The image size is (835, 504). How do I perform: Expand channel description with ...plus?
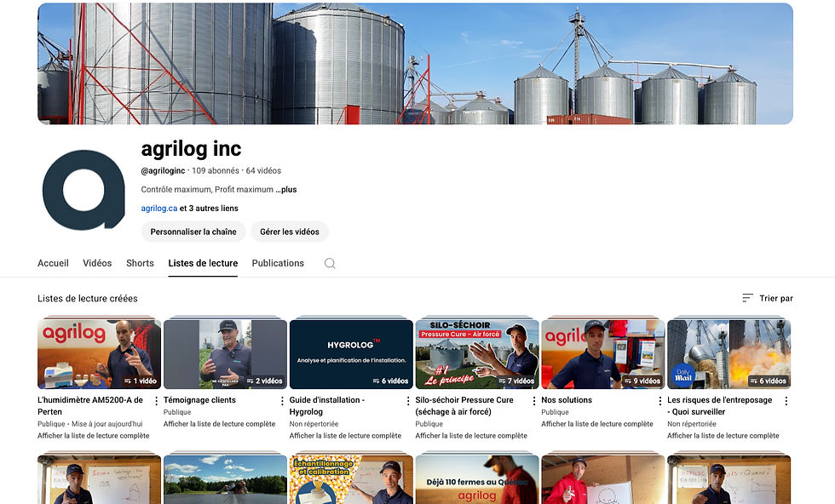coord(286,190)
